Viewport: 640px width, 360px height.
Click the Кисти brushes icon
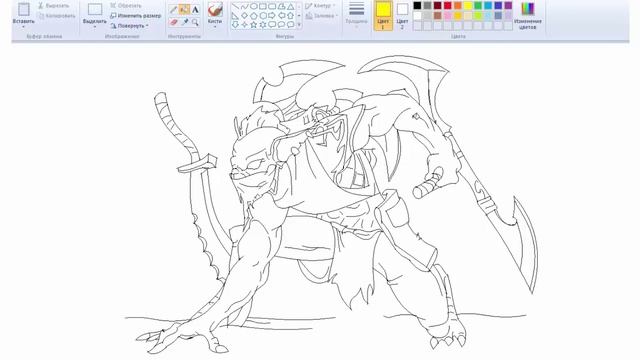coord(215,9)
